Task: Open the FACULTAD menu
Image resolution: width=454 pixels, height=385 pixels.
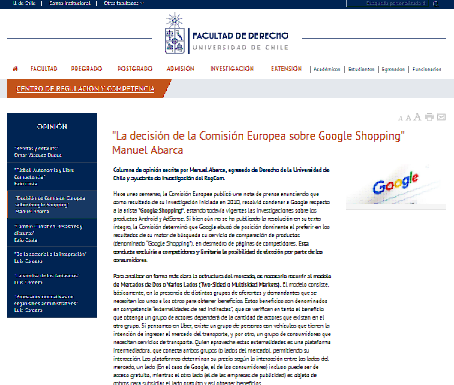Action: tap(44, 69)
